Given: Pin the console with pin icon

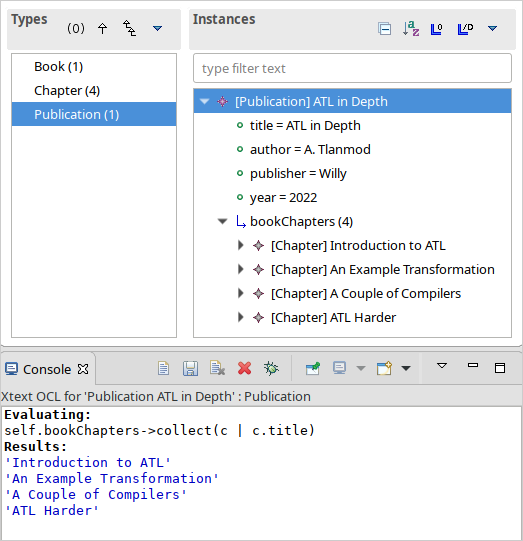Looking at the screenshot, I should (313, 368).
